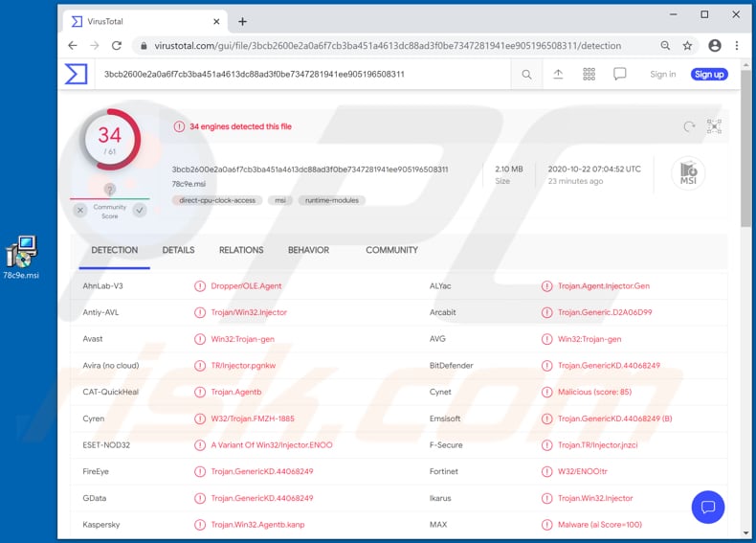Open the BEHAVIOR tab
The width and height of the screenshot is (756, 543).
coord(308,250)
